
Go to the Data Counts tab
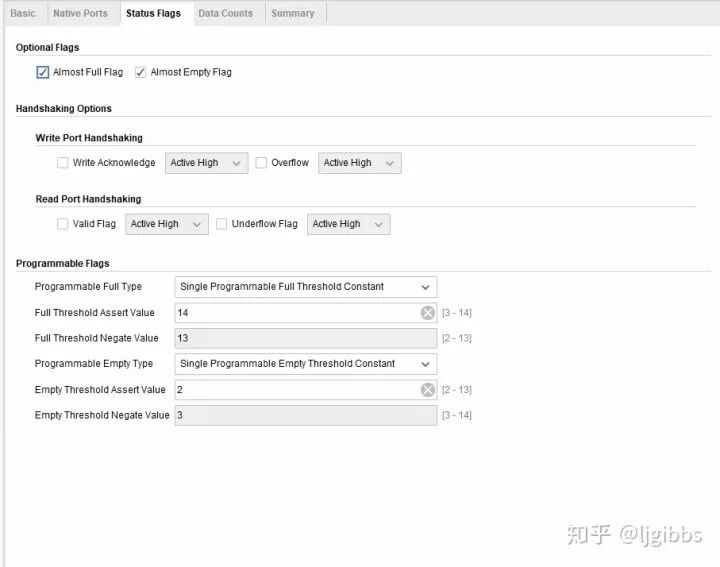click(x=225, y=13)
